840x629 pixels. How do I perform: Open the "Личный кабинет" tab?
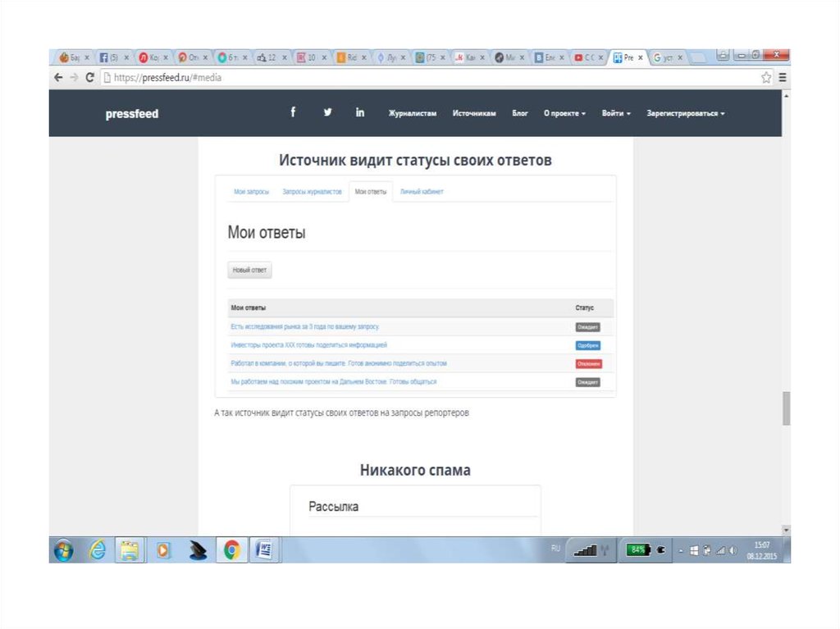[x=422, y=192]
